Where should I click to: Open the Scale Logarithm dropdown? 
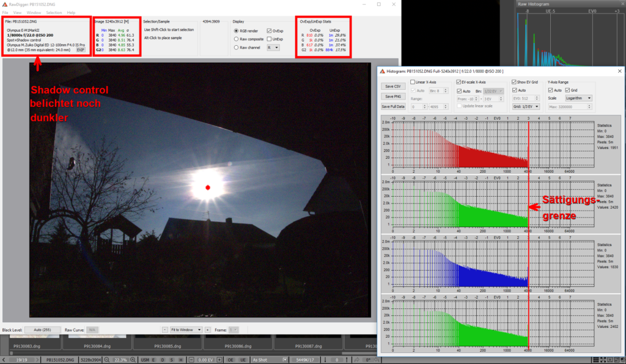click(580, 98)
